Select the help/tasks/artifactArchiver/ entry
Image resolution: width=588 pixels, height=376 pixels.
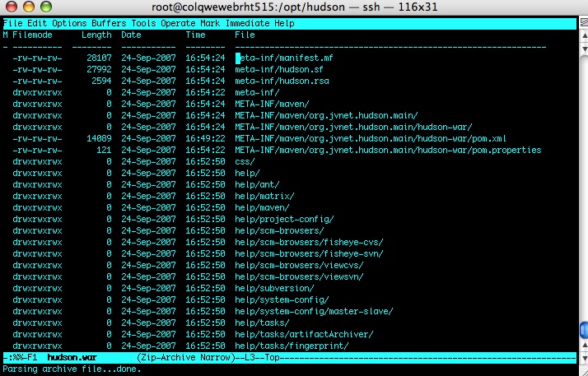pos(304,334)
